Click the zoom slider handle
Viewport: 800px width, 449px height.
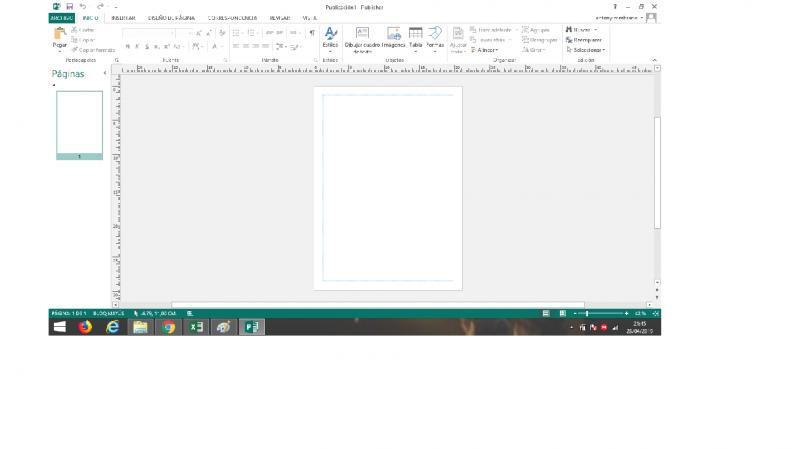(x=587, y=313)
